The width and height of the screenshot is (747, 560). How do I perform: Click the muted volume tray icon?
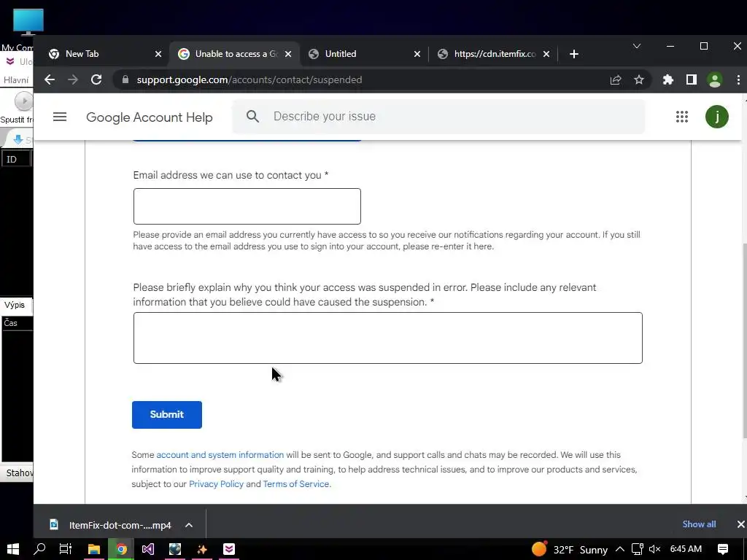655,549
